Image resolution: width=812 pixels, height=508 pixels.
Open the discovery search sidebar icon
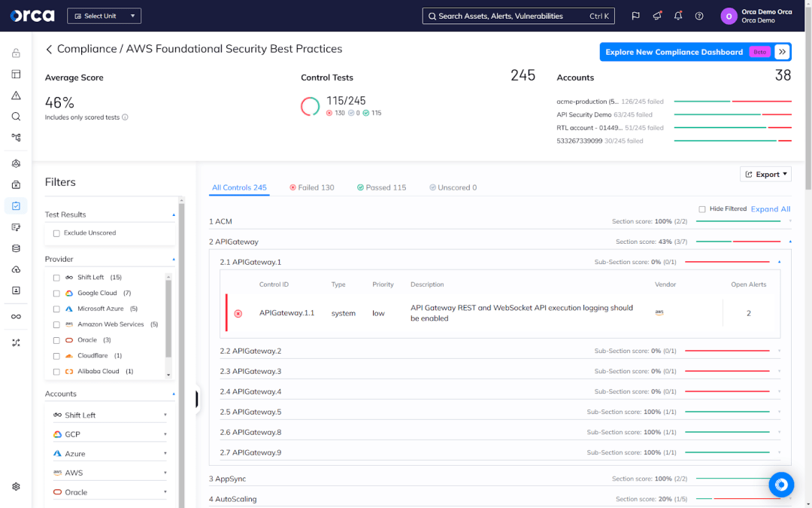click(16, 117)
